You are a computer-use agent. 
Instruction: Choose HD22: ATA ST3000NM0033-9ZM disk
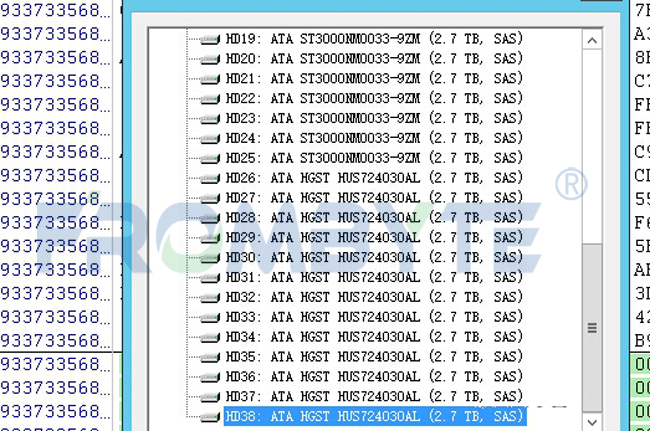click(374, 98)
